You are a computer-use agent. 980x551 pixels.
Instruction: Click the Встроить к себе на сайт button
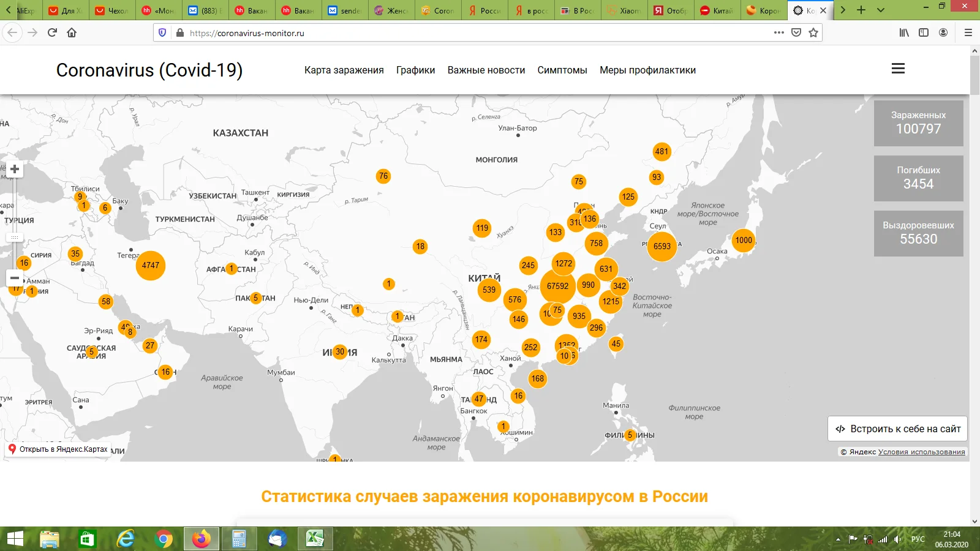click(897, 429)
